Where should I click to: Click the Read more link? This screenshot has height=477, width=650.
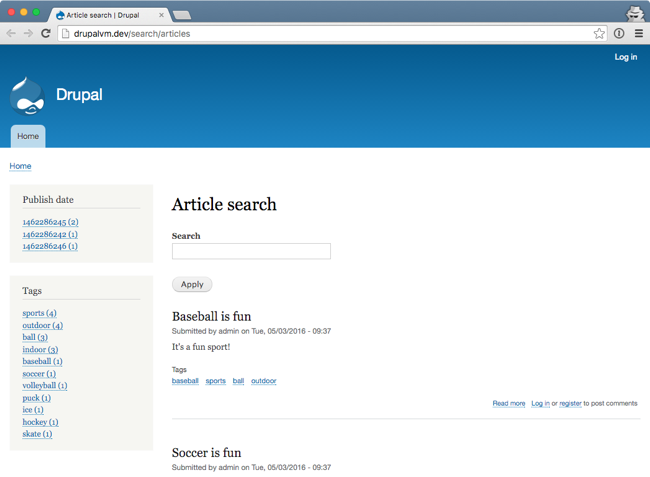[509, 403]
